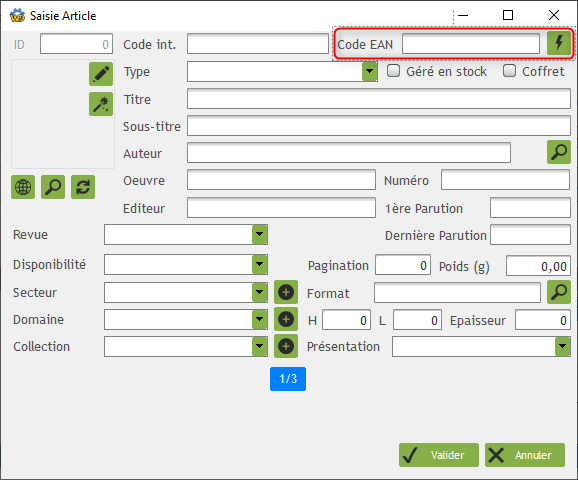Viewport: 578px width, 480px height.
Task: Click the lightning bolt icon beside Code EAN
Action: coord(559,43)
